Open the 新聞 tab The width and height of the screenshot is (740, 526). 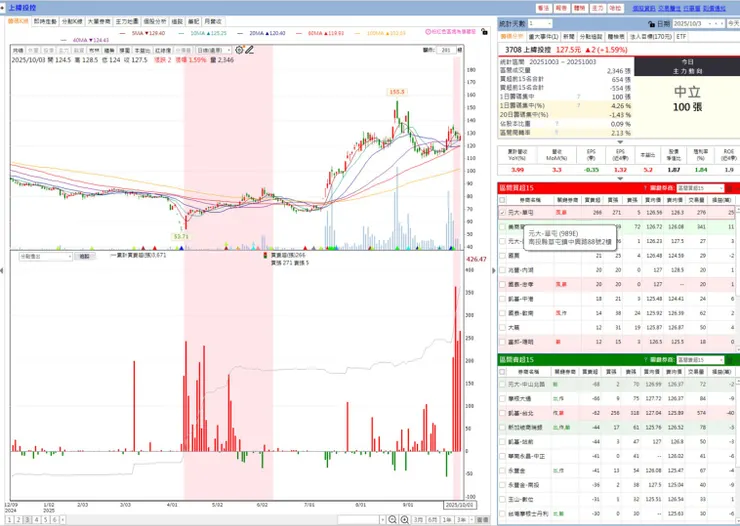coord(569,36)
